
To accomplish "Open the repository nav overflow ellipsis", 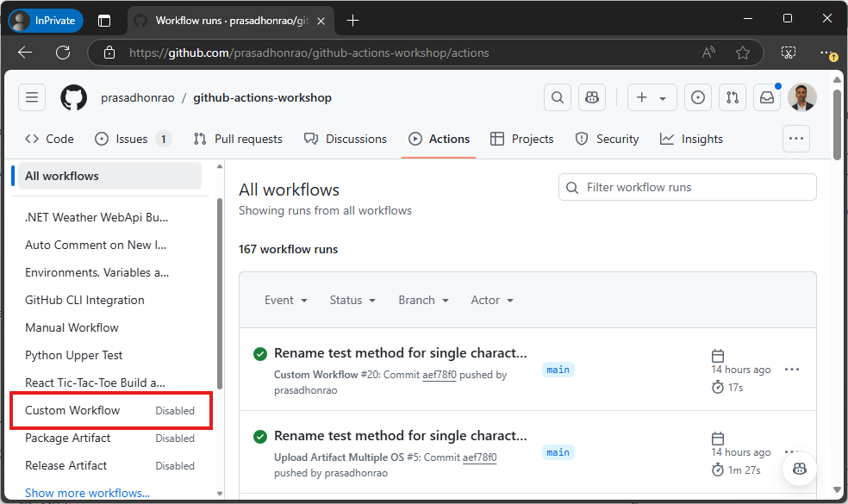I will 795,139.
